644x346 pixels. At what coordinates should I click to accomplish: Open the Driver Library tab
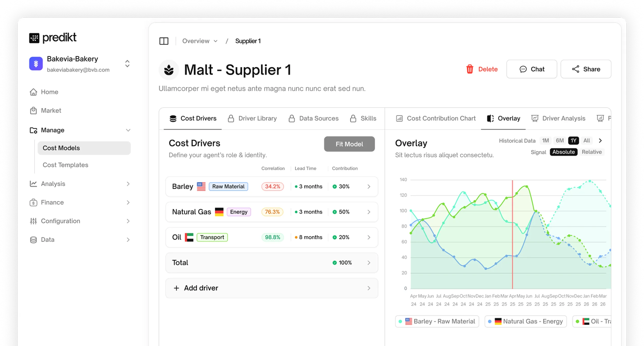252,118
